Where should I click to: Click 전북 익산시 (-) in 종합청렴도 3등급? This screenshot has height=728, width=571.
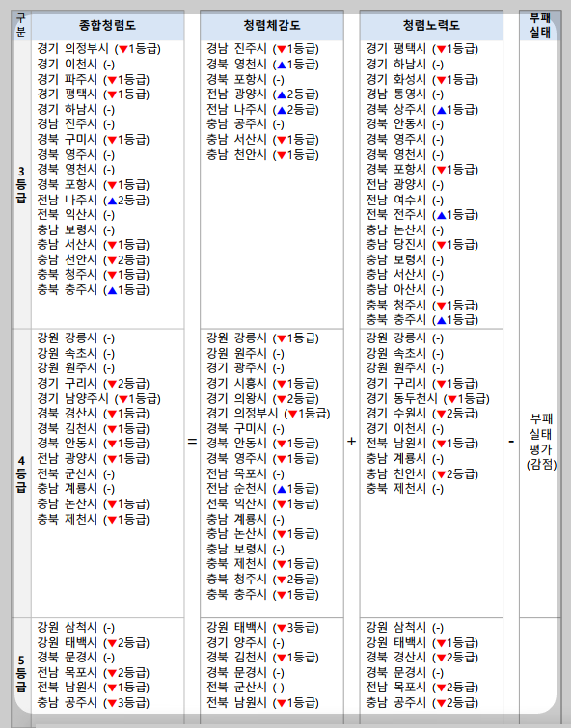coord(76,215)
